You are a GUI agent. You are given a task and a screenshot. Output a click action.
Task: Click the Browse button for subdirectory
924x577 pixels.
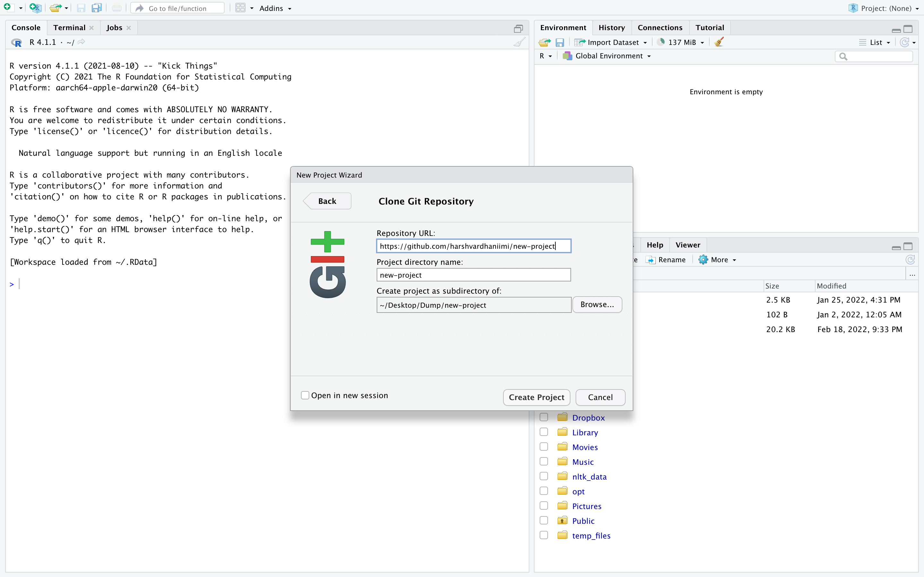click(x=597, y=305)
